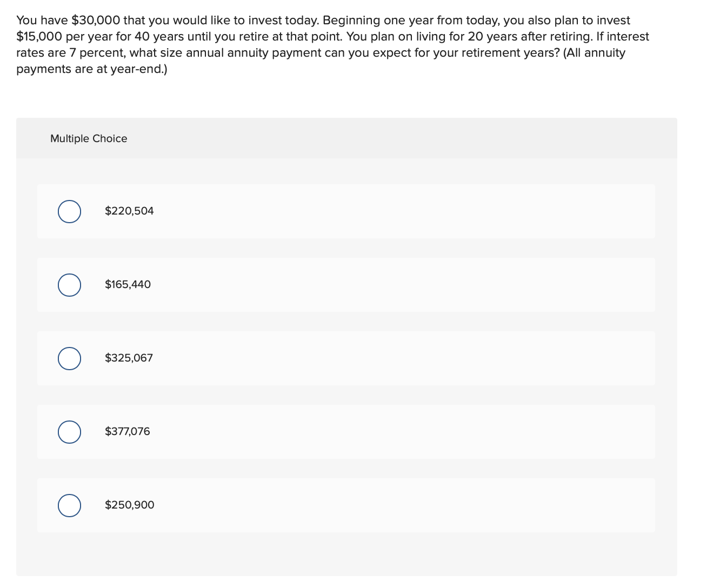This screenshot has height=588, width=707.
Task: Click the $220,504 answer text
Action: [x=129, y=211]
